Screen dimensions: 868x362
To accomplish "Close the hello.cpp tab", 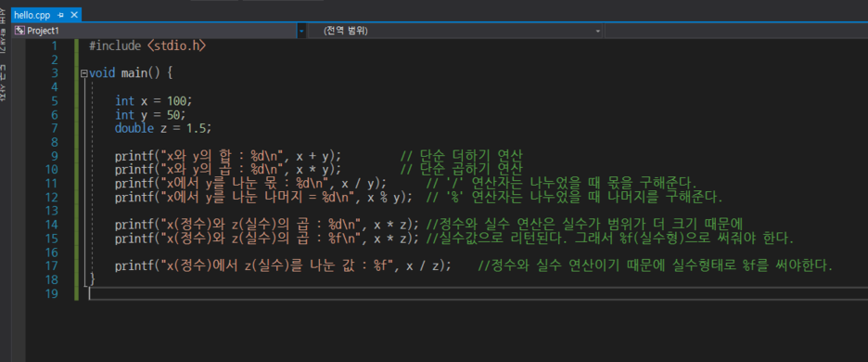I will (73, 15).
